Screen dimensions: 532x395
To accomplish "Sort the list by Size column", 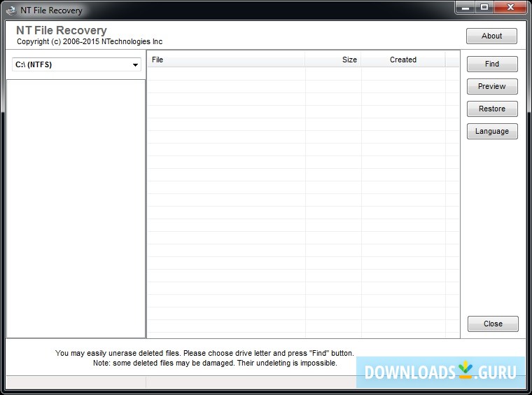I will (333, 60).
